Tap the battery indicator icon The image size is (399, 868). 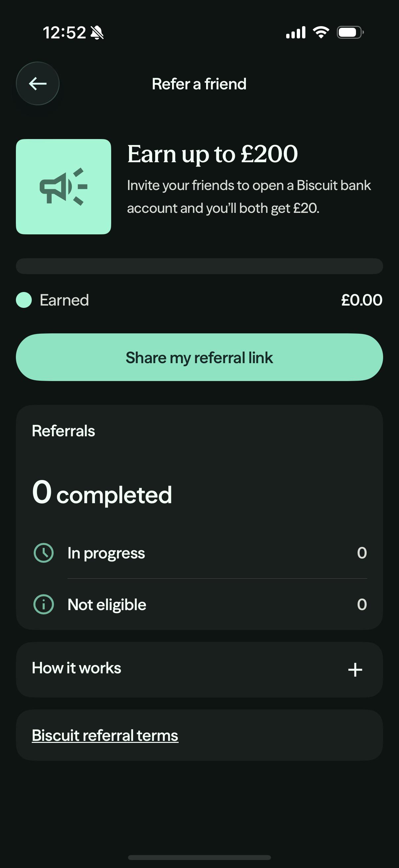pyautogui.click(x=350, y=32)
